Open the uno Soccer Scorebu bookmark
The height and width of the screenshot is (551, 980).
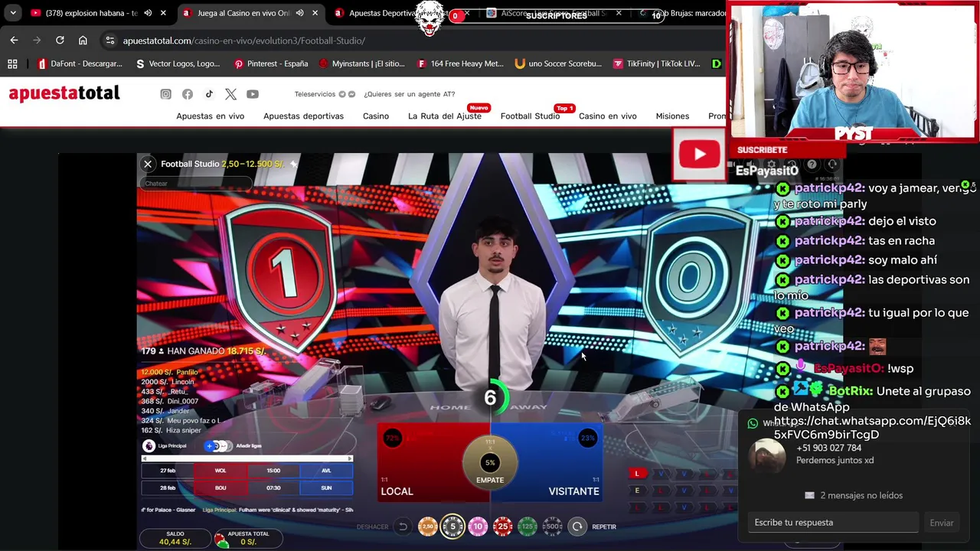click(x=558, y=64)
